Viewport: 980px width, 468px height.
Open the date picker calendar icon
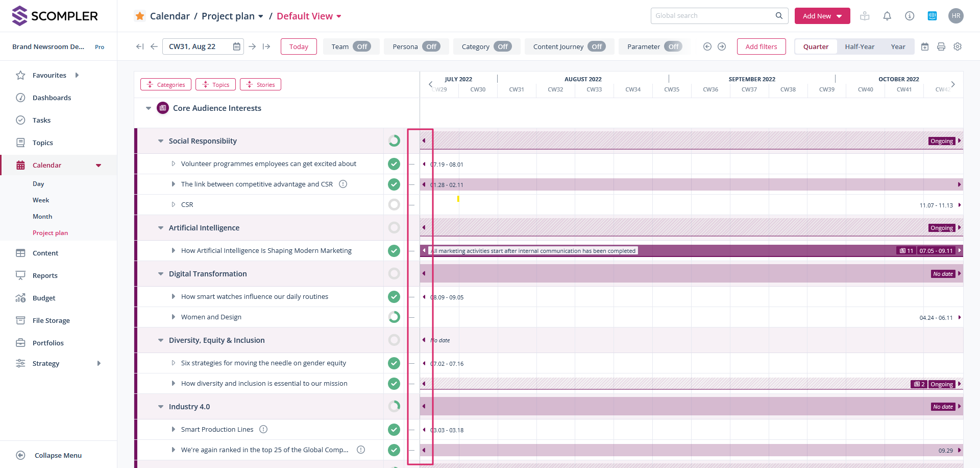click(236, 46)
